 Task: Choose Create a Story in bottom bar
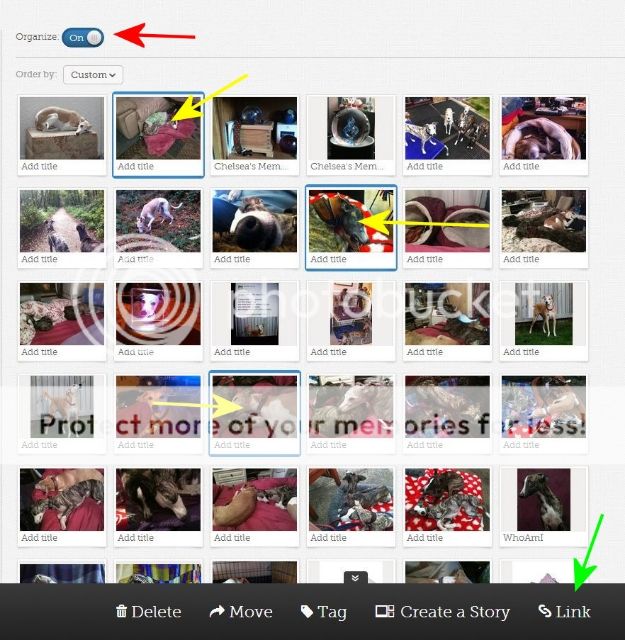(443, 611)
